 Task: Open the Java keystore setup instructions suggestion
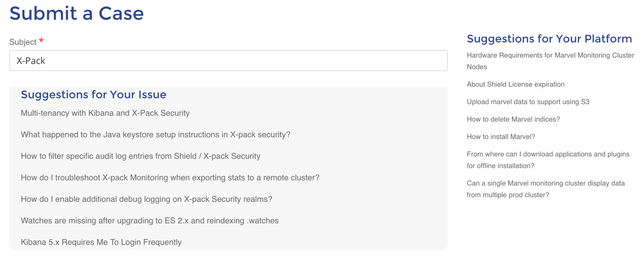(x=155, y=135)
